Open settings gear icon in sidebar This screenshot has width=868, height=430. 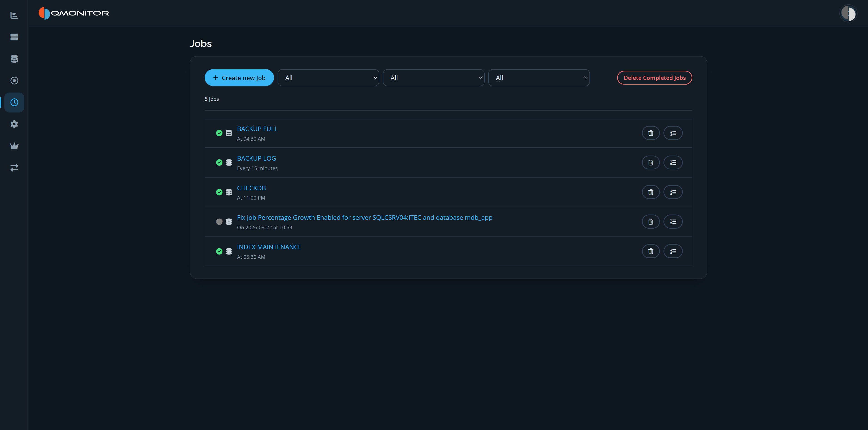point(14,124)
